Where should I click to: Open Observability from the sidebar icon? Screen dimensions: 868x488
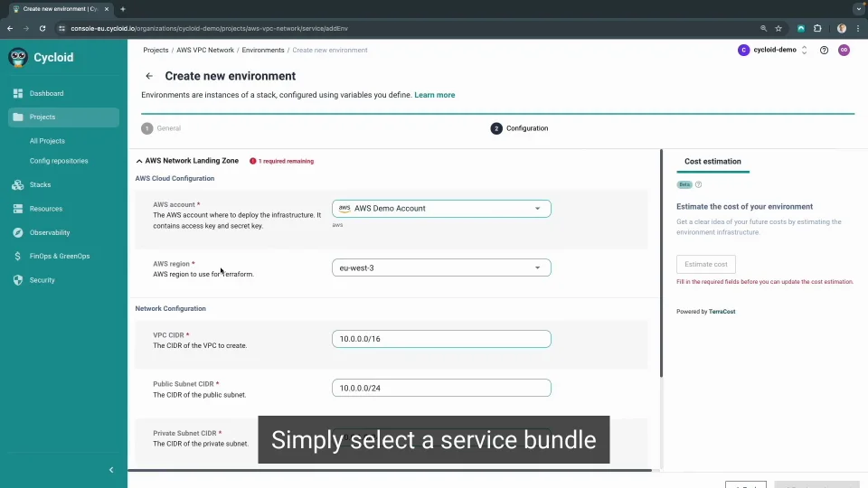click(x=18, y=232)
